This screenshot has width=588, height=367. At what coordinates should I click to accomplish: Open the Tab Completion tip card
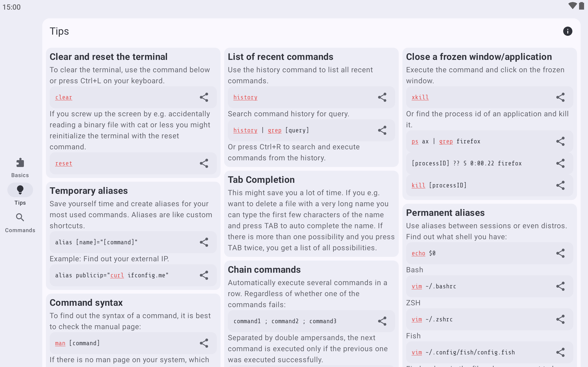(x=311, y=214)
